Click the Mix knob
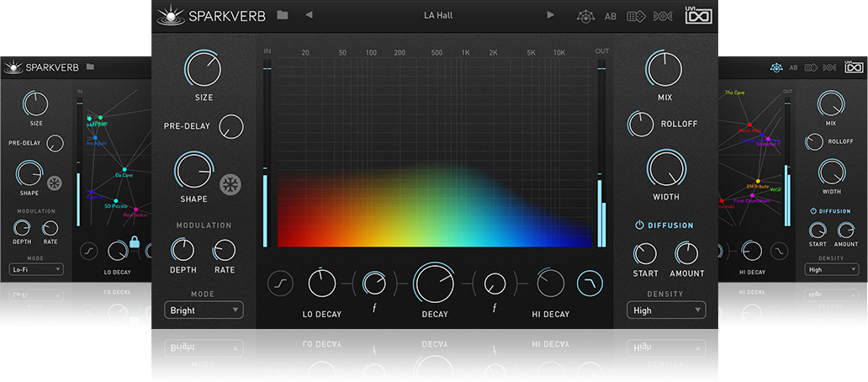The image size is (868, 382). coord(664,68)
